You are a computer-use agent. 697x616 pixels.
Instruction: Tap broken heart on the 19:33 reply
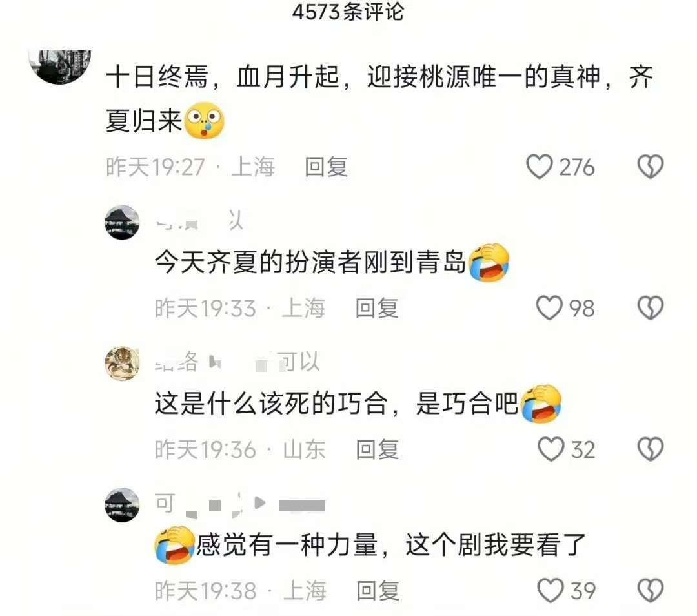point(651,308)
